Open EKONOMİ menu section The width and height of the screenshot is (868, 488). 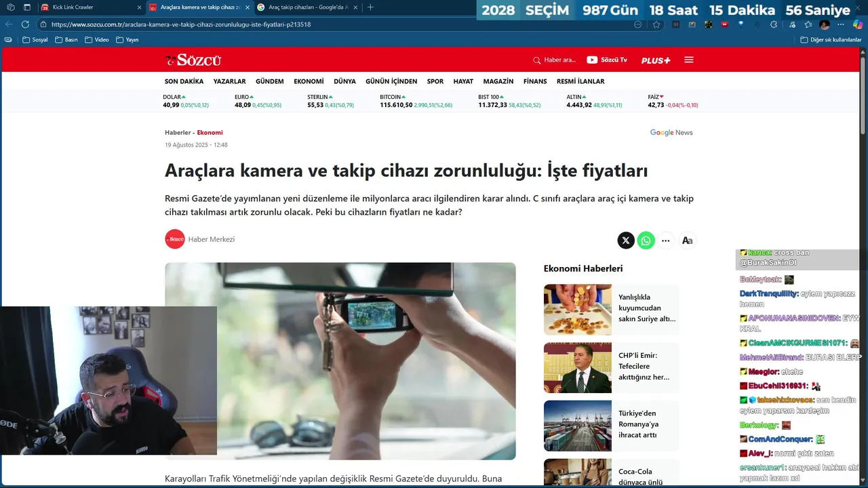tap(309, 81)
